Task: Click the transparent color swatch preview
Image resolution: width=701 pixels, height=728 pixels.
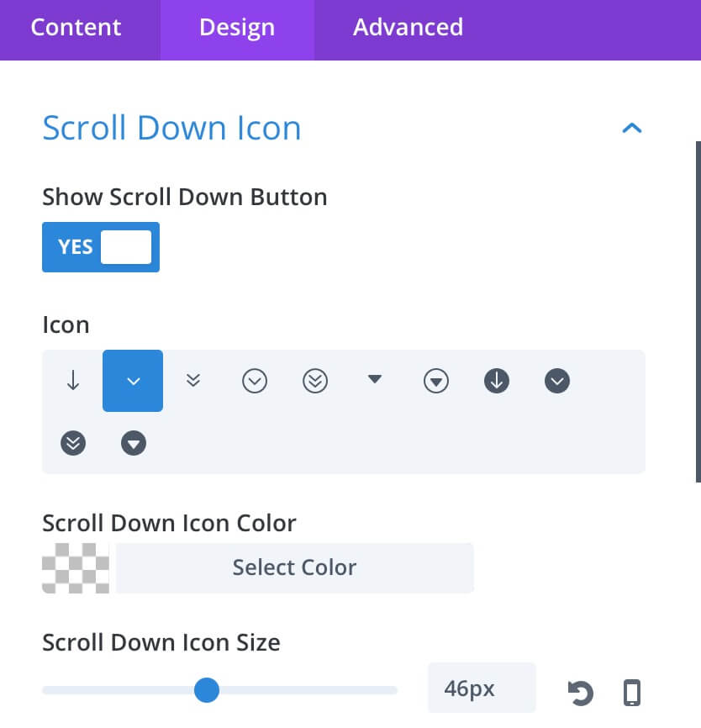Action: click(x=76, y=567)
